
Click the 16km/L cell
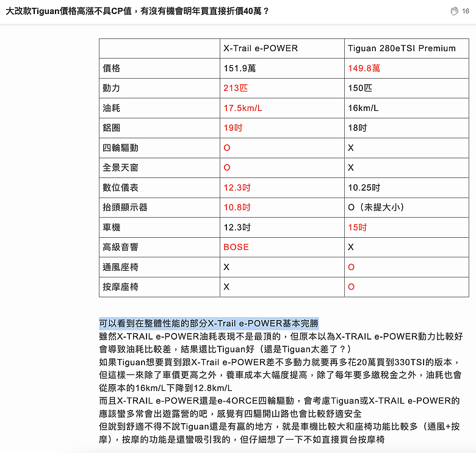363,108
